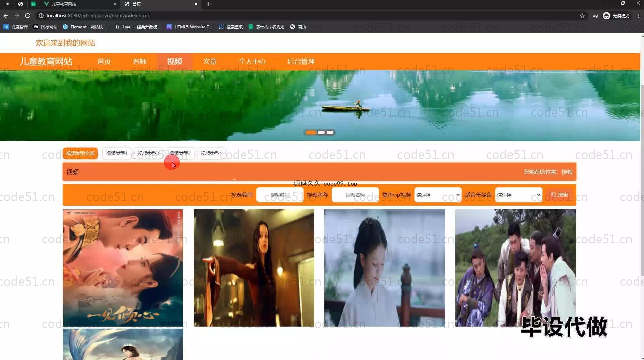The height and width of the screenshot is (360, 644).
Task: Focus the 视频编号 input field
Action: pos(280,195)
